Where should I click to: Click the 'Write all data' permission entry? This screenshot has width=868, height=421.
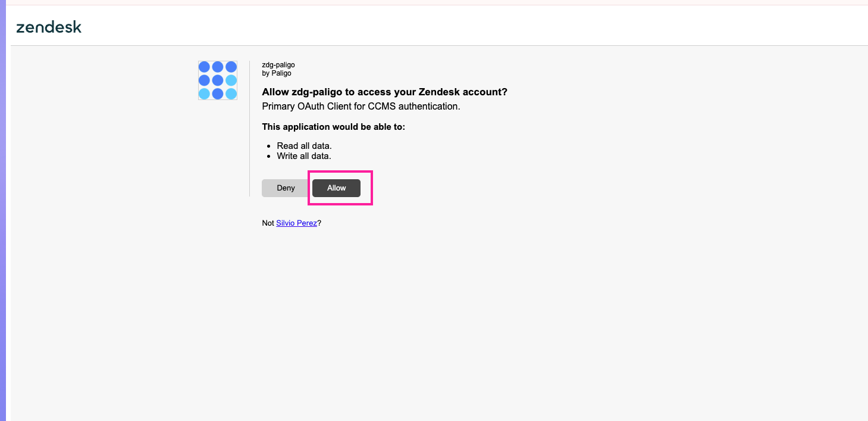point(304,155)
